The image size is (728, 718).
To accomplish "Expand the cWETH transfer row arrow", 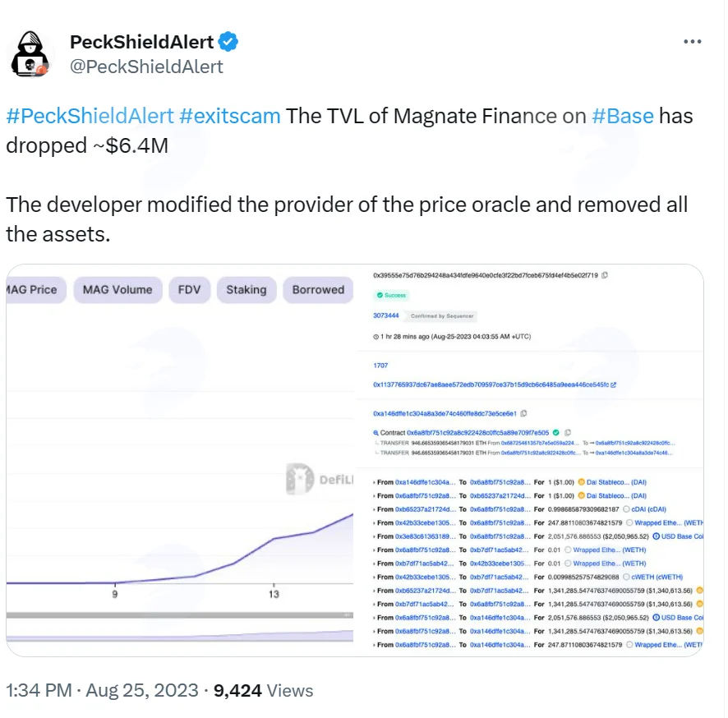I will click(x=374, y=578).
